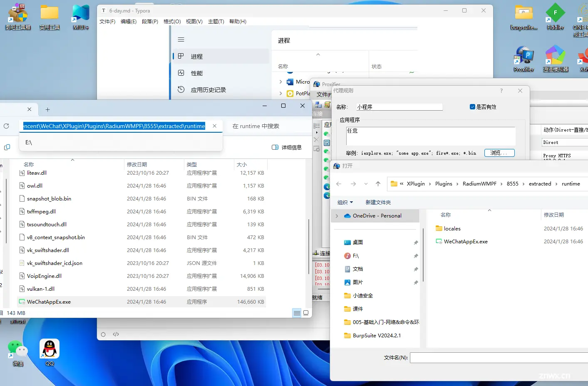The height and width of the screenshot is (386, 588).
Task: Add a new tab in File Explorer
Action: (48, 109)
